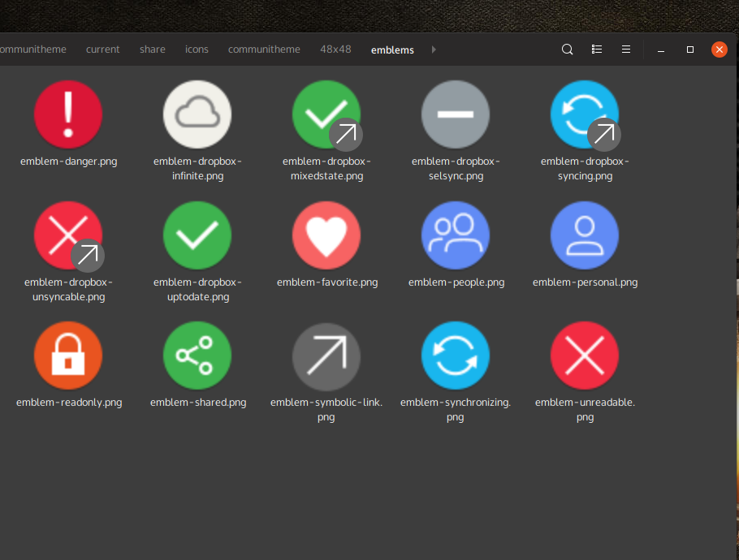This screenshot has height=560, width=739.
Task: Go to the 48x48 folder in path bar
Action: coord(335,49)
